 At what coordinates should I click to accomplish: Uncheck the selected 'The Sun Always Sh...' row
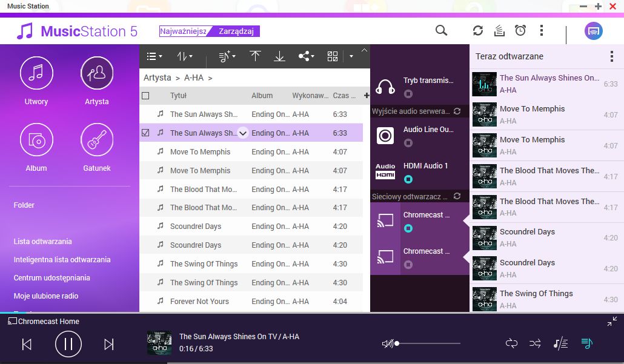coord(145,133)
